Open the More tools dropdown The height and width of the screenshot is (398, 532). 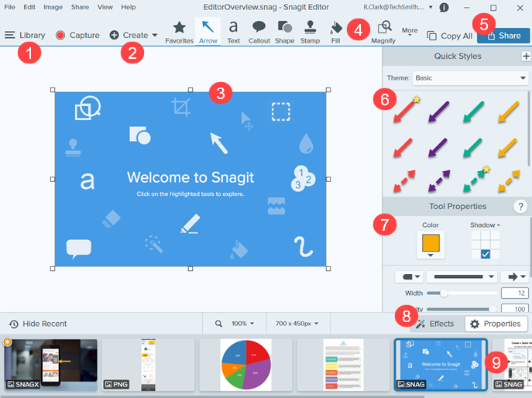coord(410,32)
